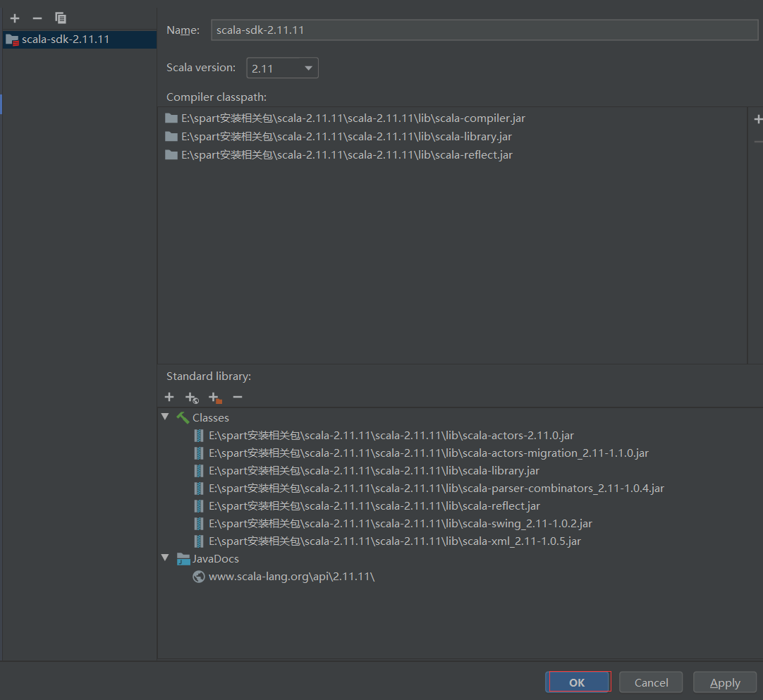Click the JavaDocs folder icon

183,559
